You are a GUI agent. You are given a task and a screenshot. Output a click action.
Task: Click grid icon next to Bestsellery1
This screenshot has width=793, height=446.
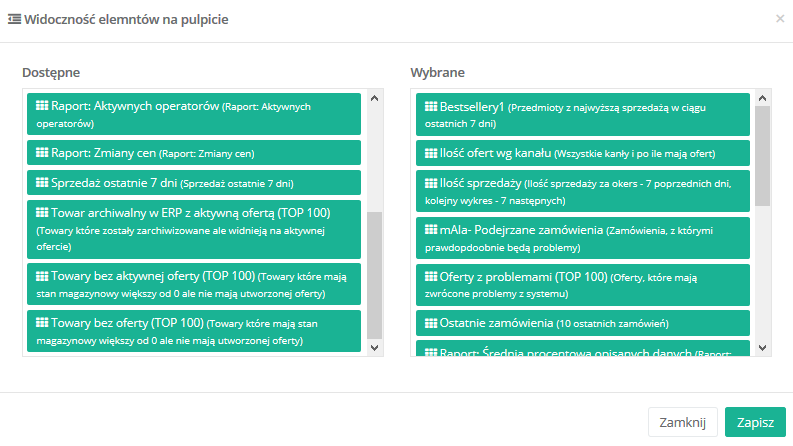point(431,105)
